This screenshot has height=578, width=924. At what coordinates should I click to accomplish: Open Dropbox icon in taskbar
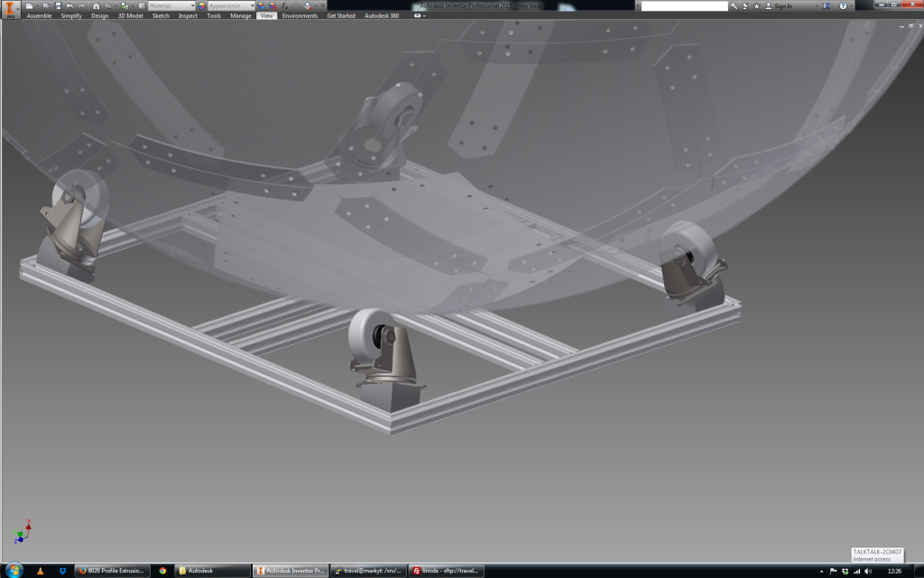(x=62, y=571)
